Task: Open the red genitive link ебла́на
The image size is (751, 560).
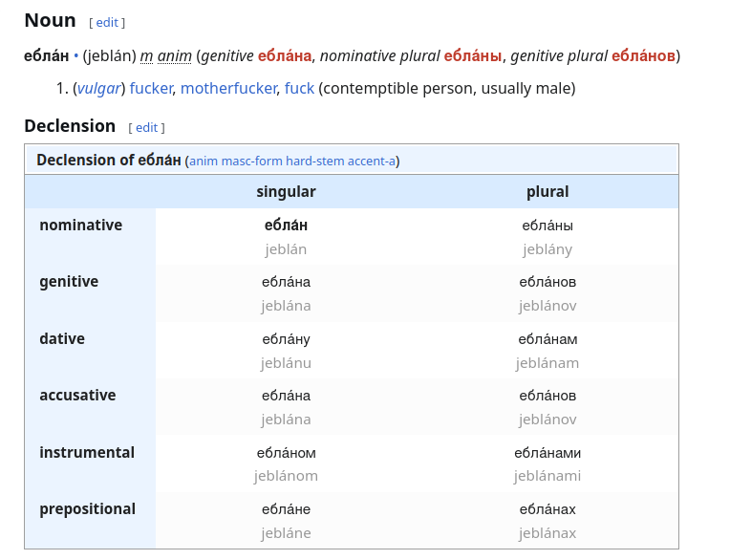Action: 285,55
